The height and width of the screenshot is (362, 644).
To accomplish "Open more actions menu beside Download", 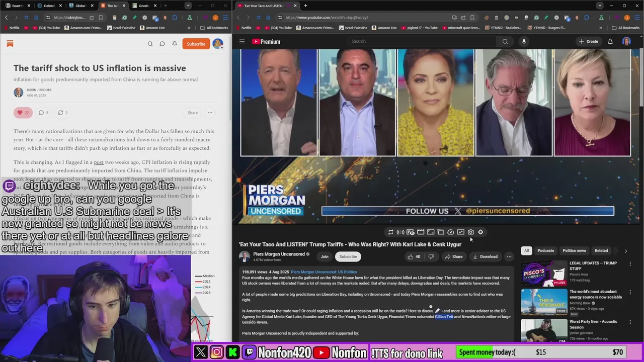I will (509, 257).
